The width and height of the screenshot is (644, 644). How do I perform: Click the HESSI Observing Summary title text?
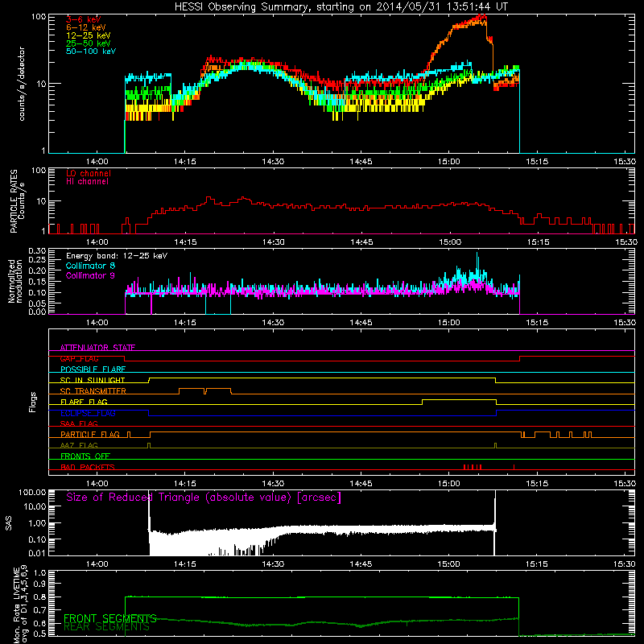(x=341, y=7)
